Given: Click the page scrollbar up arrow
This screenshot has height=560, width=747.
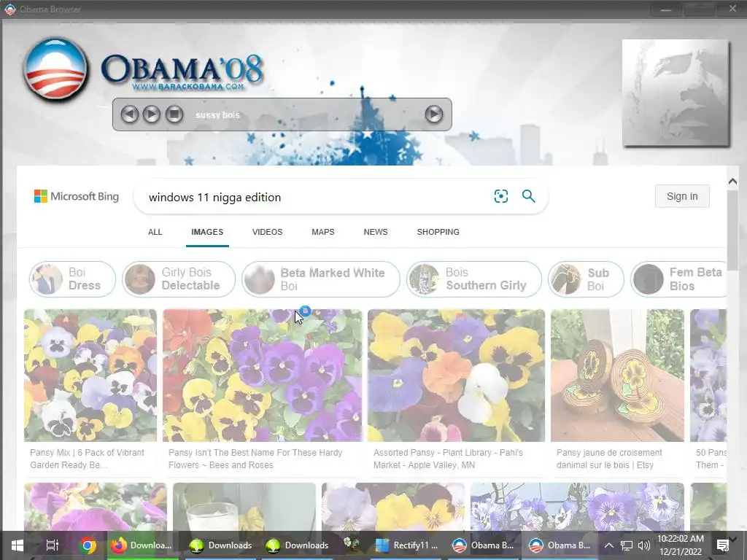Looking at the screenshot, I should (732, 181).
